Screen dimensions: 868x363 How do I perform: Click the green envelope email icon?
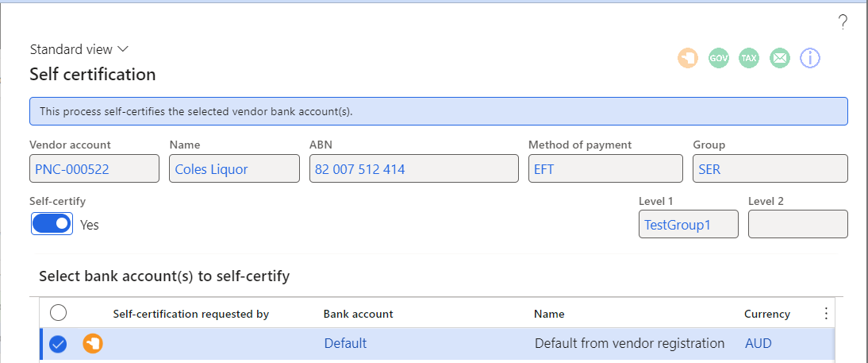click(779, 58)
